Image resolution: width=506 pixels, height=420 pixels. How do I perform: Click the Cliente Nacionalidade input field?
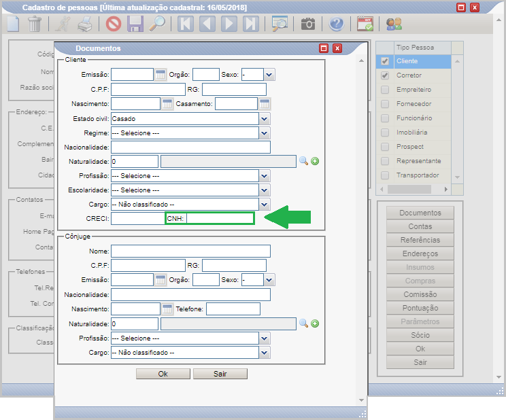[x=190, y=147]
